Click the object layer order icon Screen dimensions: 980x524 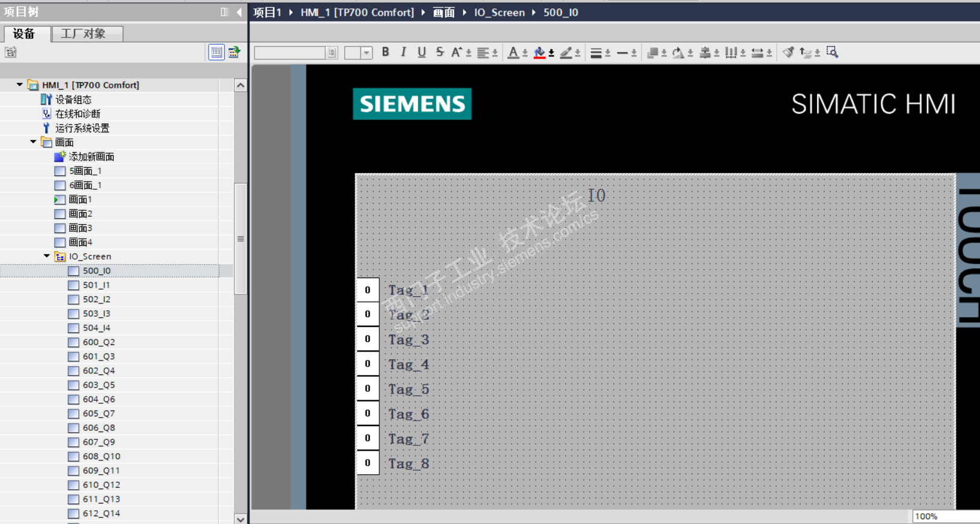tap(652, 53)
